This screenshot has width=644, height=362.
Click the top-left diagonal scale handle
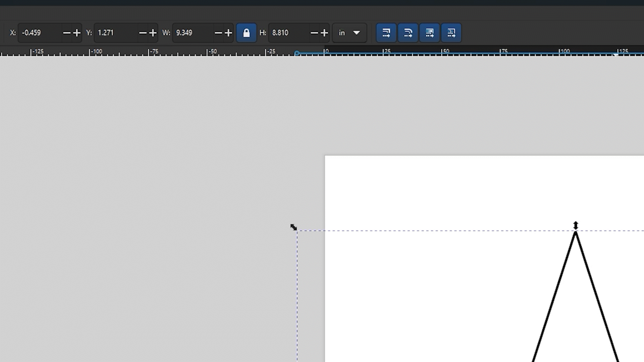293,227
